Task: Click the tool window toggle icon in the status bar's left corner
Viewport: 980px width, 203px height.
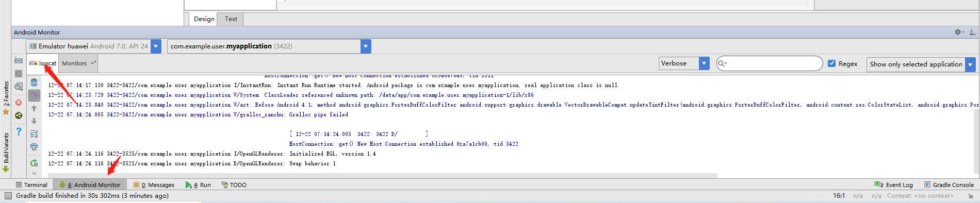Action: pyautogui.click(x=8, y=196)
